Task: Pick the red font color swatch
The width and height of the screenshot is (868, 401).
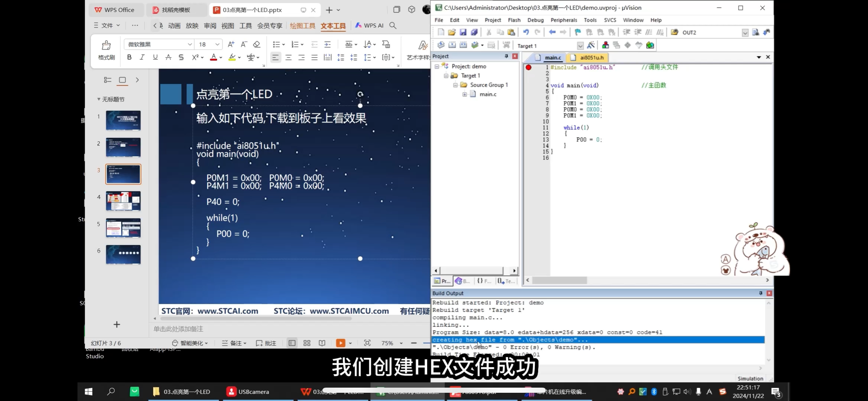Action: pos(214,57)
